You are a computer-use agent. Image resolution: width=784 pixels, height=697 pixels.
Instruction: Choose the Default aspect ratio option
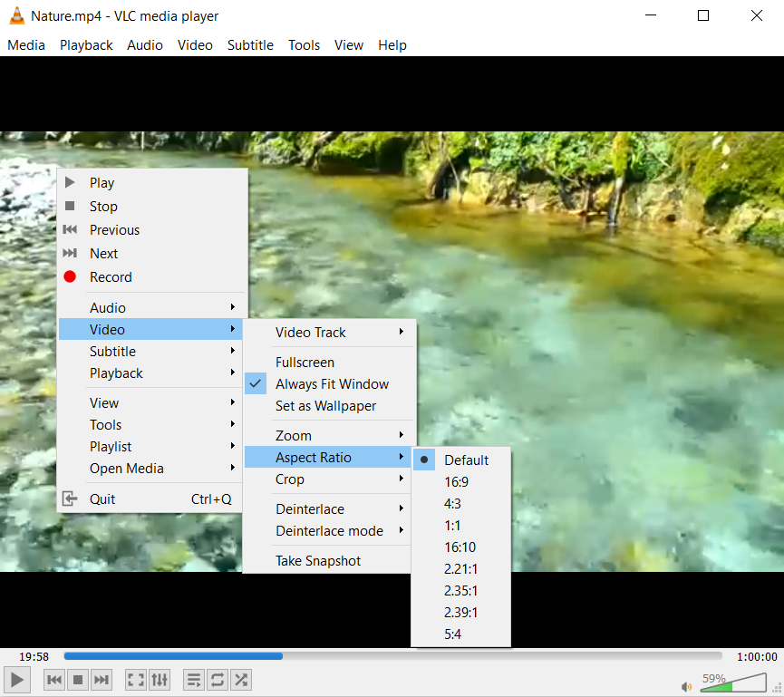click(x=466, y=460)
